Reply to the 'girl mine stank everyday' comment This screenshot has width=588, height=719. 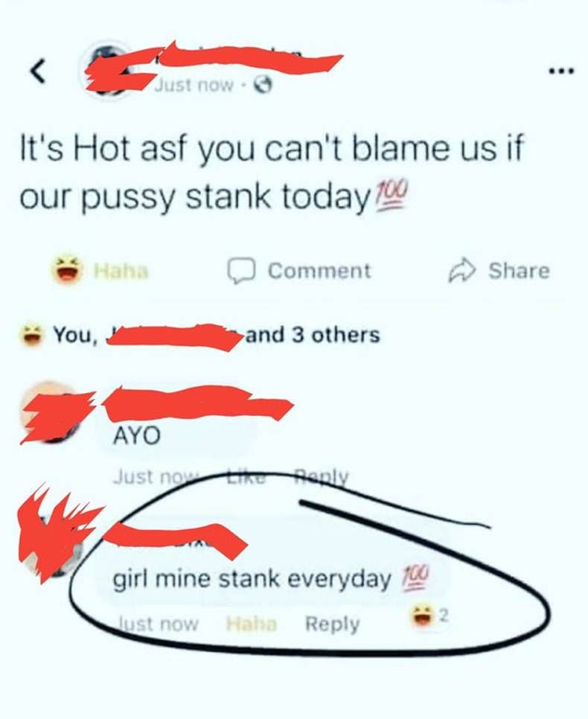click(333, 624)
